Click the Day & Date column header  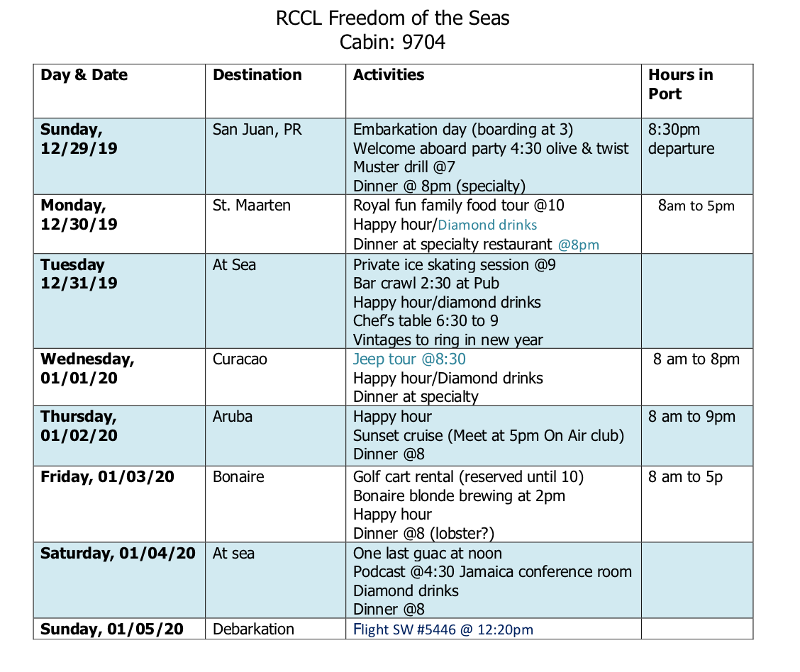point(84,75)
